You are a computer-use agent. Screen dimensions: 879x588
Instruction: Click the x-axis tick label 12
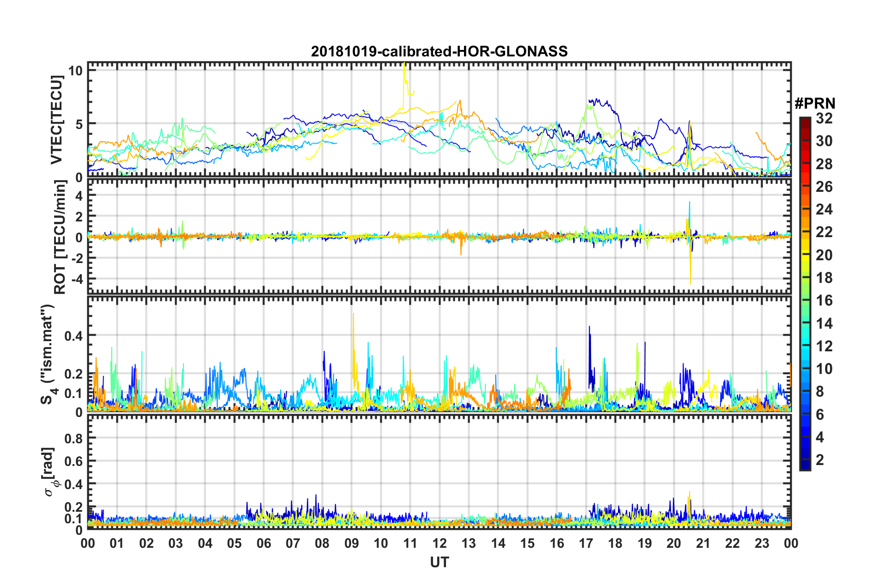[x=439, y=543]
